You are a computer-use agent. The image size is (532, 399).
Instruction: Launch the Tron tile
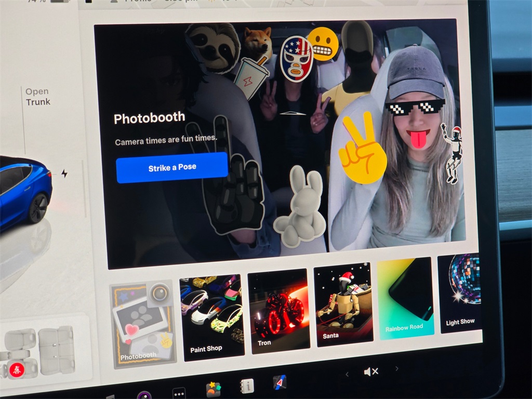pos(278,312)
